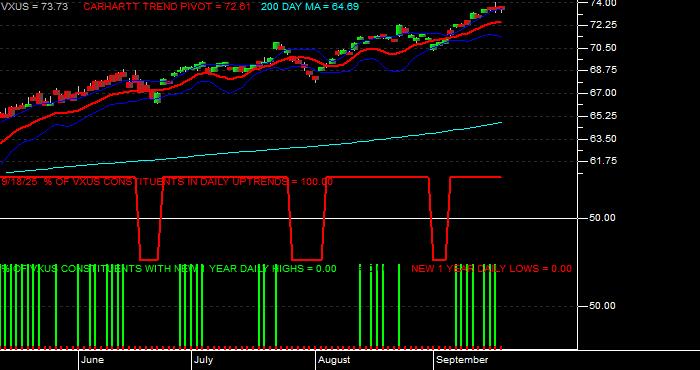Screen dimensions: 700x370
Task: Click the white 50.00 horizontal reference line
Action: tap(288, 218)
